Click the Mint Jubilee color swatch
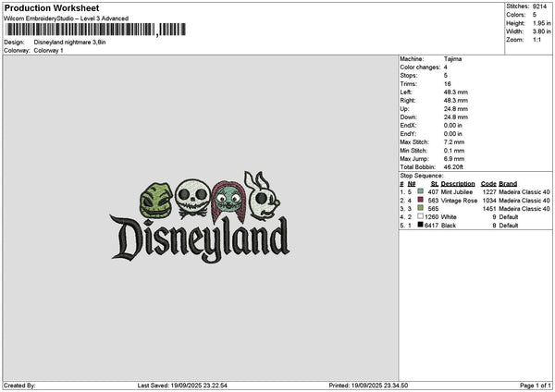The height and width of the screenshot is (392, 555). pos(420,191)
